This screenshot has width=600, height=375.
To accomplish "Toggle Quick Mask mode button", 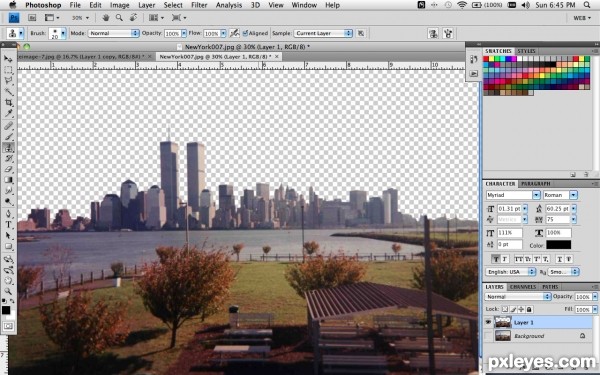I will point(8,326).
